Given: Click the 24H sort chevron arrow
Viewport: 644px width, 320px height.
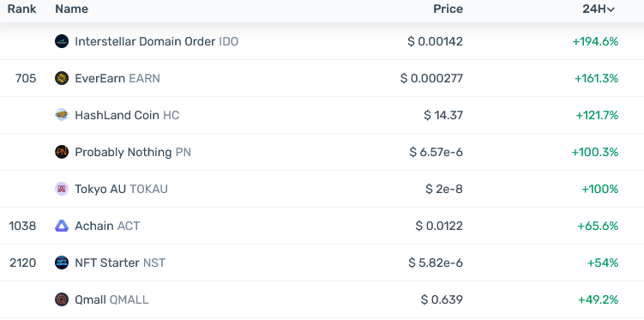Looking at the screenshot, I should [611, 9].
